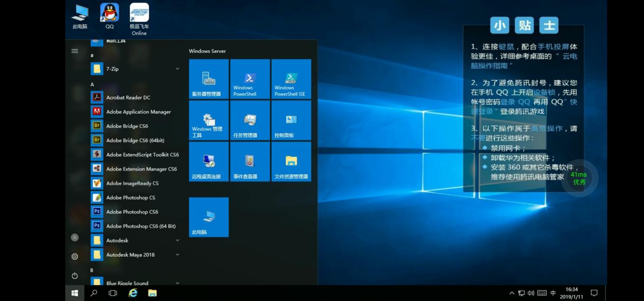This screenshot has height=301, width=644.
Task: Open the Action Center notifications
Action: (594, 293)
